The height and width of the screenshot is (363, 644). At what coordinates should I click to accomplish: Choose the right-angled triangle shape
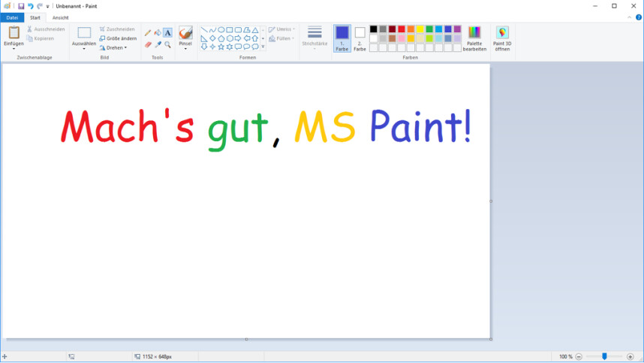204,38
